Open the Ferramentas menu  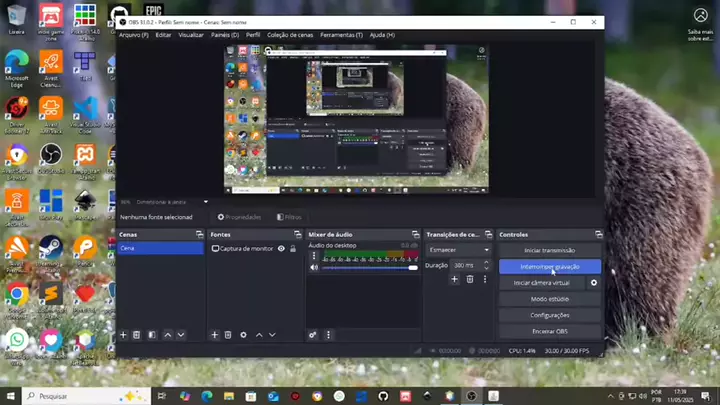tap(341, 35)
